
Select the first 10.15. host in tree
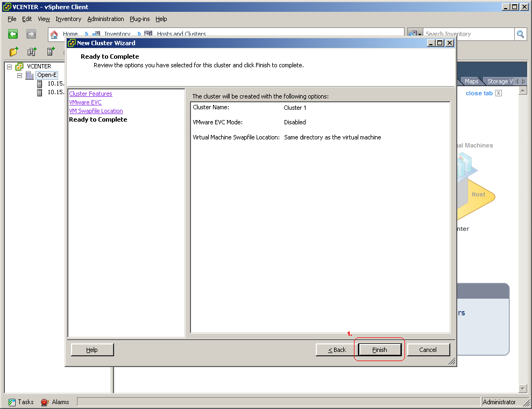coord(55,83)
